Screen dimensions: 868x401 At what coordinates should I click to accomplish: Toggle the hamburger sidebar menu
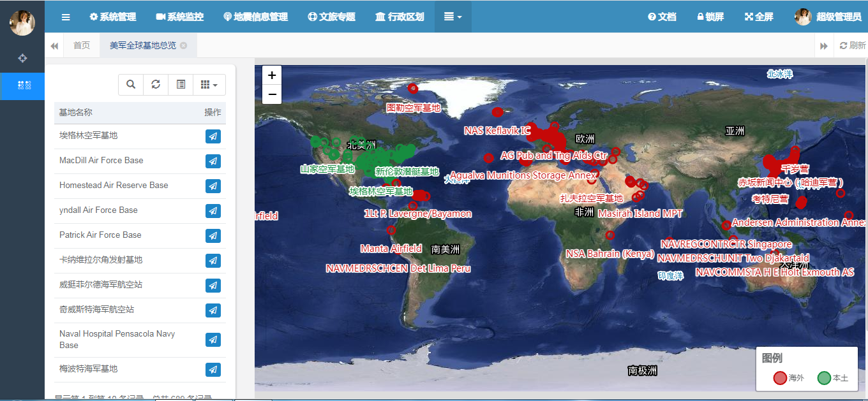point(66,17)
